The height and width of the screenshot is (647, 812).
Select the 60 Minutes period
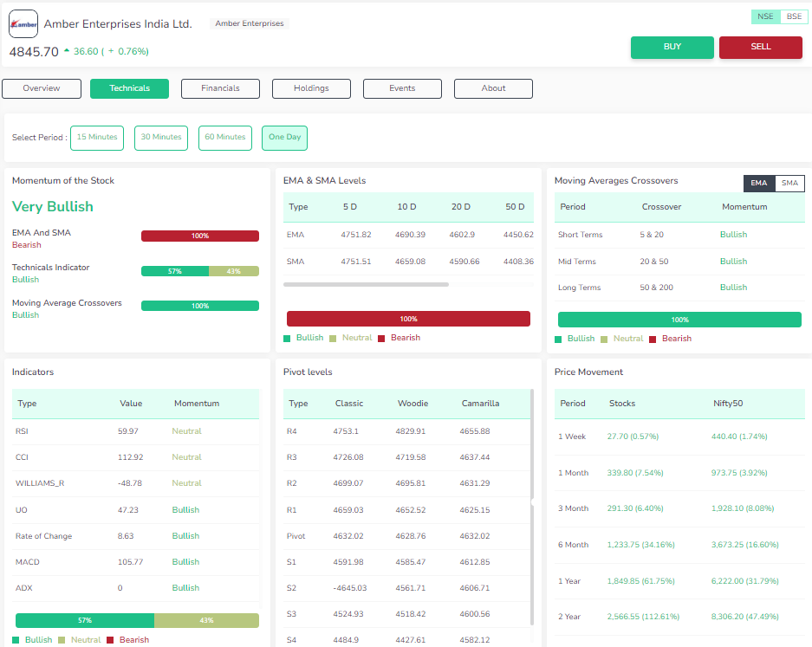coord(225,138)
